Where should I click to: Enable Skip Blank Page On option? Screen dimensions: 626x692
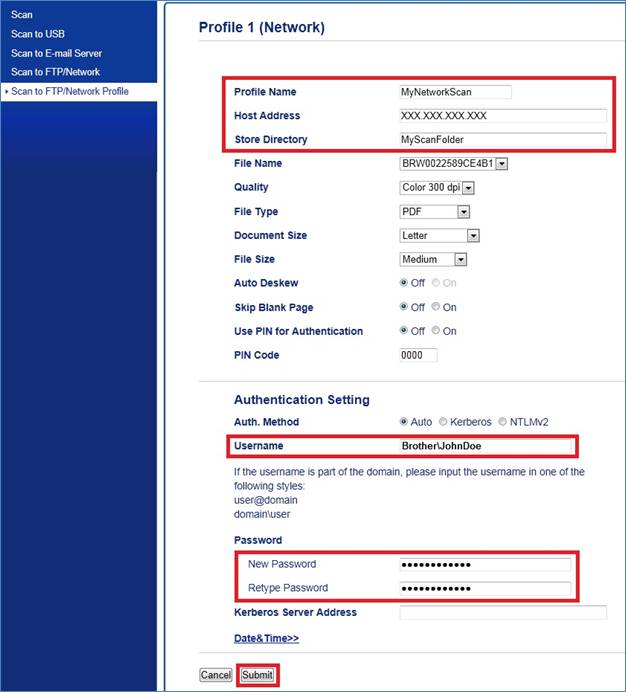click(x=436, y=307)
